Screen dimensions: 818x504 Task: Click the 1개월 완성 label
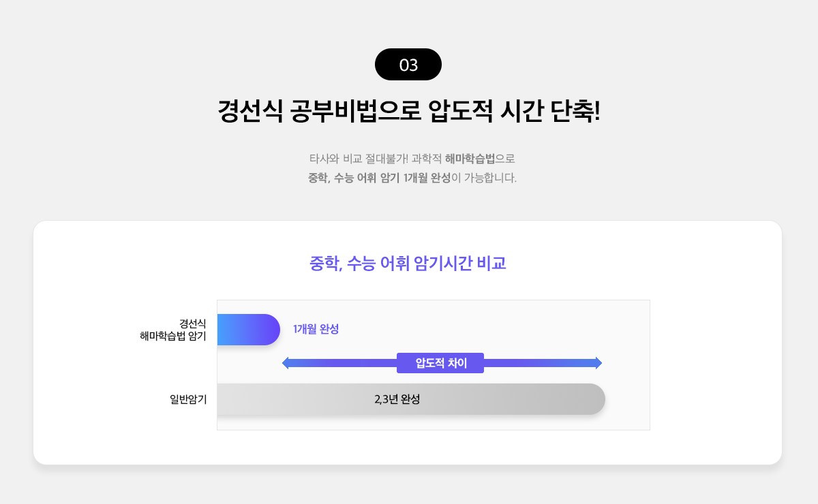316,329
